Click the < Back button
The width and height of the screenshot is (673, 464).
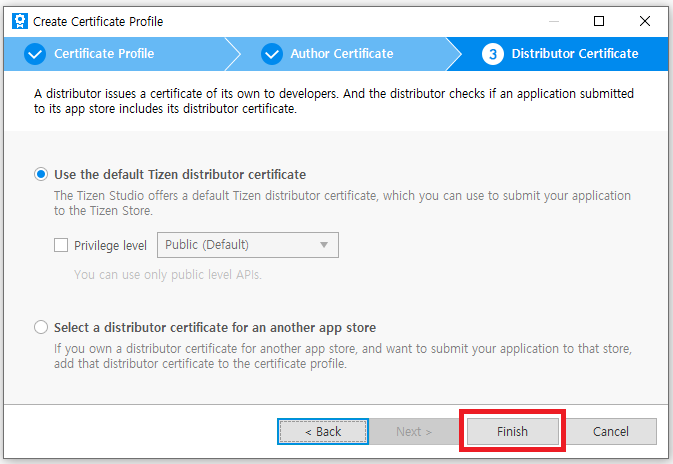[x=323, y=431]
